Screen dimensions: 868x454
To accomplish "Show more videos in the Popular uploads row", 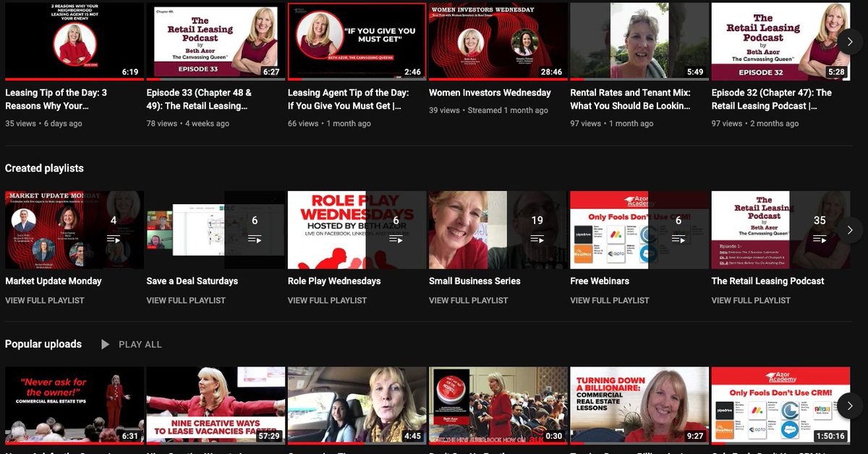I will coord(850,406).
